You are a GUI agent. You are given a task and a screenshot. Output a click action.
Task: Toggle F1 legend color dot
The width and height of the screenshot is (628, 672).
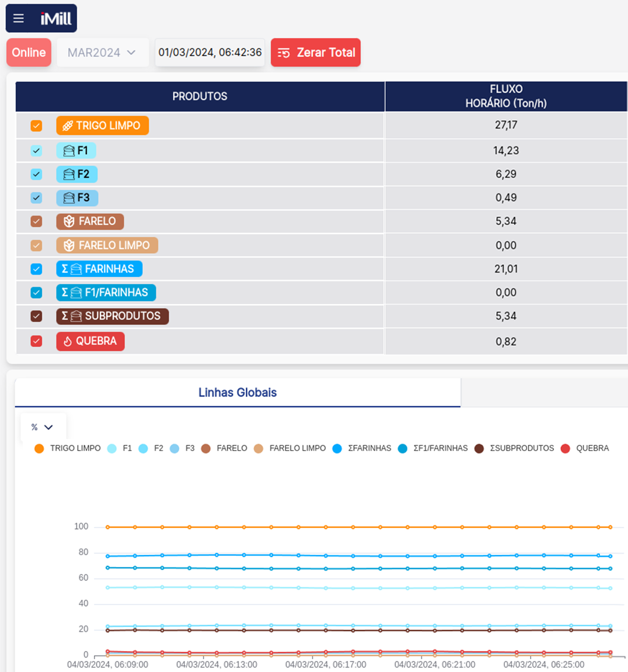[x=112, y=449]
